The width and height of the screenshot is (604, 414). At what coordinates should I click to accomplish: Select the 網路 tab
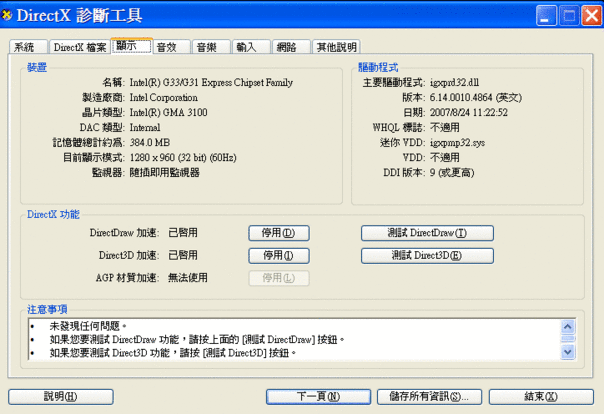pos(289,47)
